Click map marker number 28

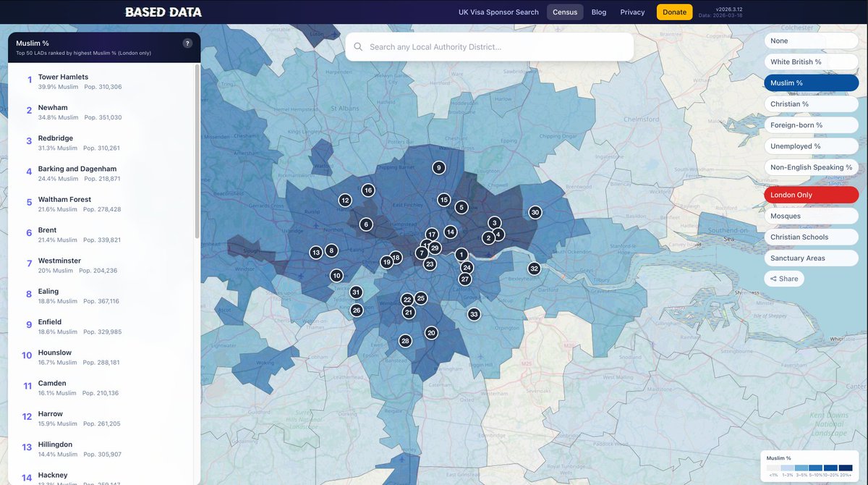(x=405, y=341)
